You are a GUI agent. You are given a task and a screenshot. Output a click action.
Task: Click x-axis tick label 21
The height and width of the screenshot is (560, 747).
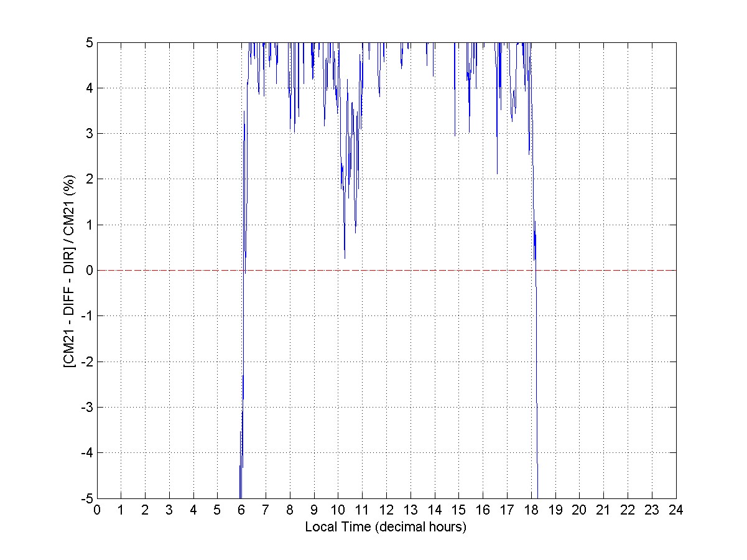point(603,510)
